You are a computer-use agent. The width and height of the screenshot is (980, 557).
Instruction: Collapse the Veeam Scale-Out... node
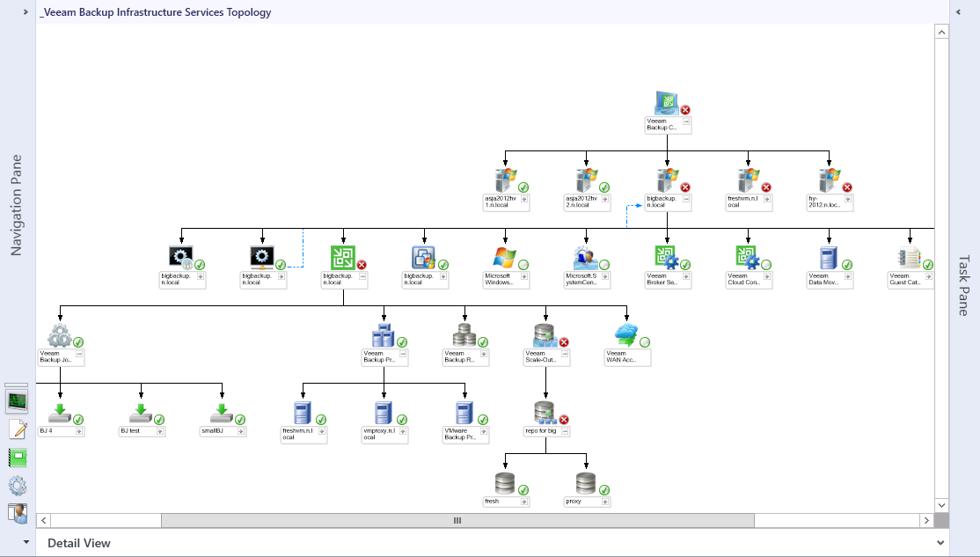pyautogui.click(x=565, y=354)
